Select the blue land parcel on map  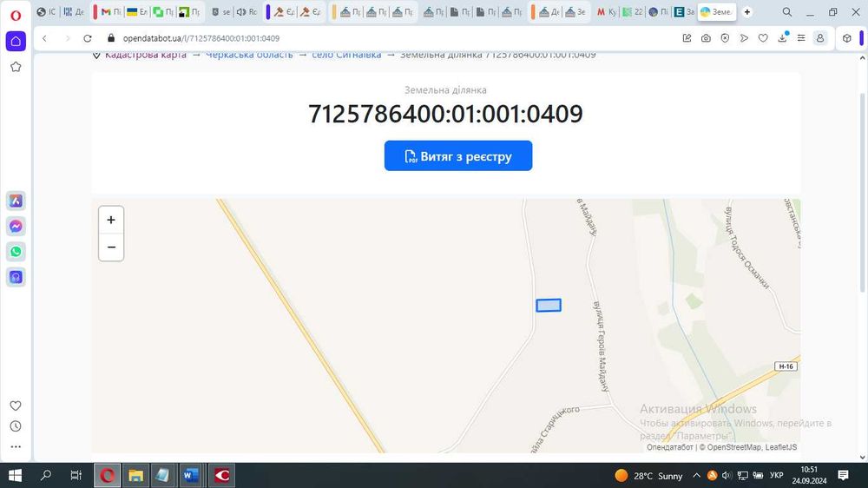(549, 305)
